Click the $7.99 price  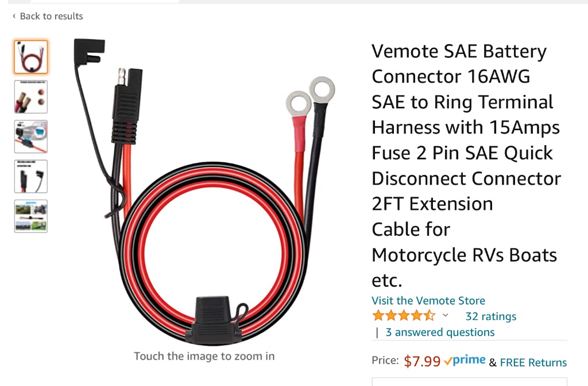point(422,361)
